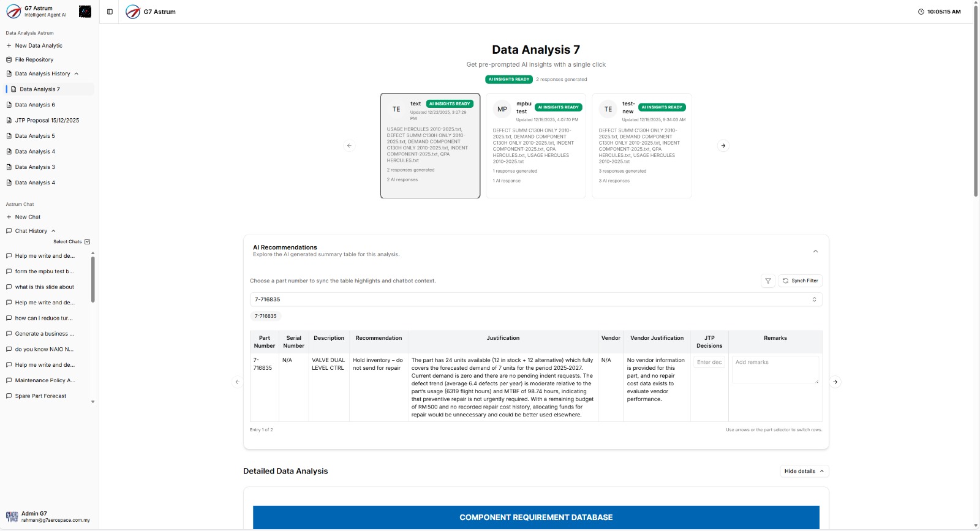Toggle the sidebar collapse icon
980x531 pixels.
click(x=110, y=12)
